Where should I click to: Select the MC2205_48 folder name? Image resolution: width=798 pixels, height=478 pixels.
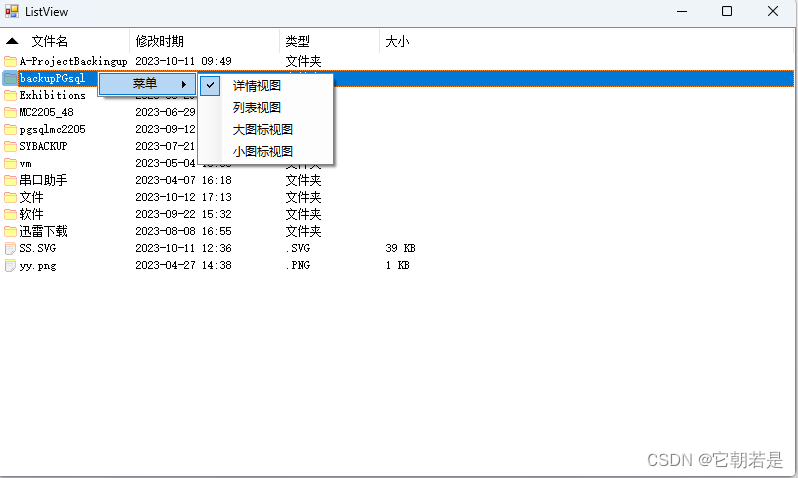coord(46,112)
